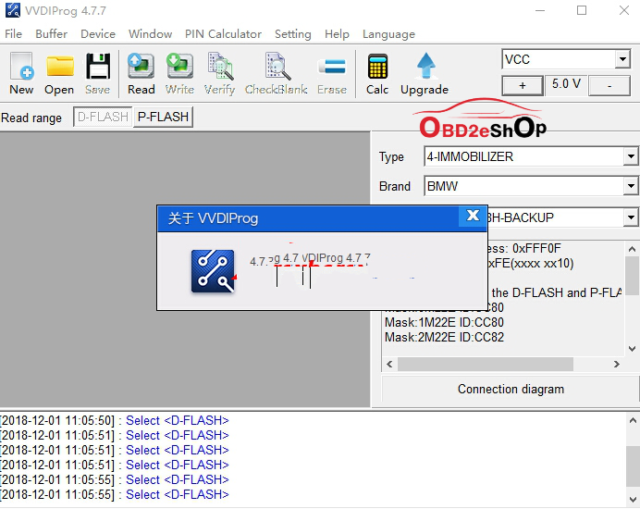640x509 pixels.
Task: Close the About VVDIProg dialog
Action: pos(472,216)
